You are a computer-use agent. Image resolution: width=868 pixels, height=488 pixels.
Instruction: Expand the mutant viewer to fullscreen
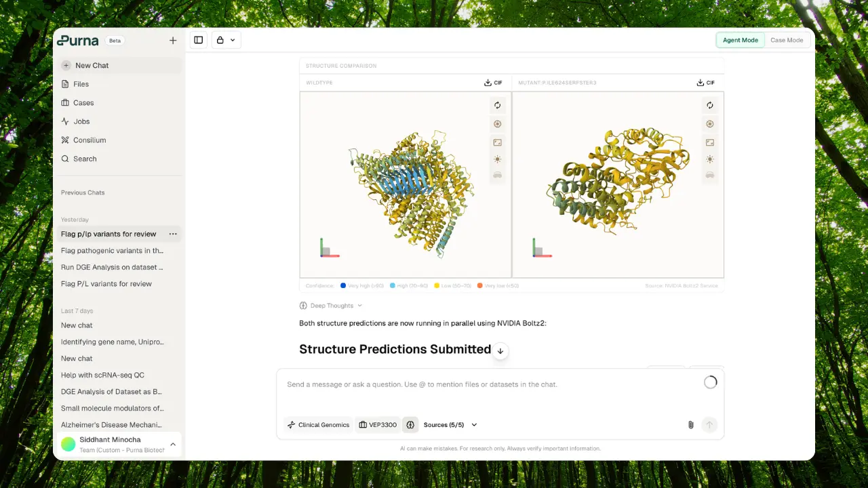tap(709, 142)
